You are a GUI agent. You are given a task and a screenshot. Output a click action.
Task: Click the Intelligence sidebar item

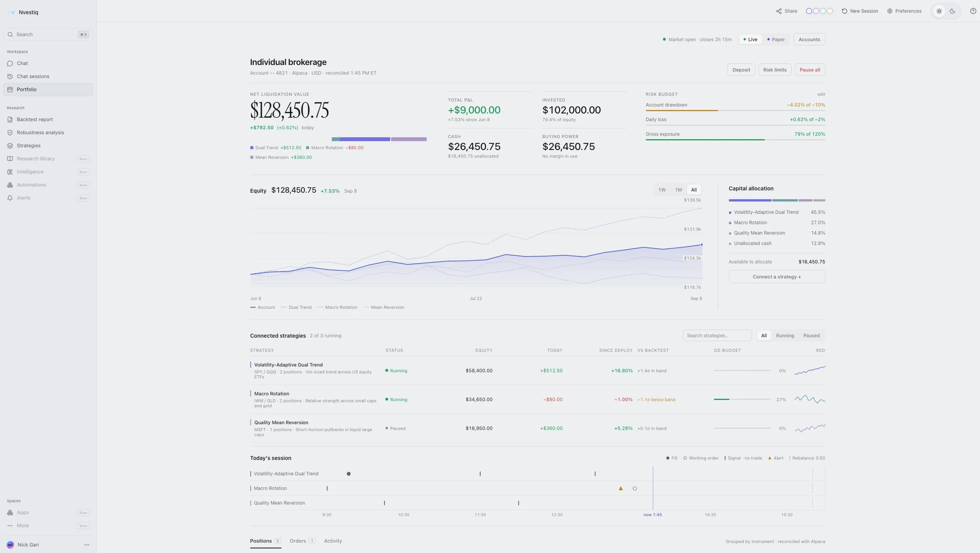pyautogui.click(x=48, y=172)
